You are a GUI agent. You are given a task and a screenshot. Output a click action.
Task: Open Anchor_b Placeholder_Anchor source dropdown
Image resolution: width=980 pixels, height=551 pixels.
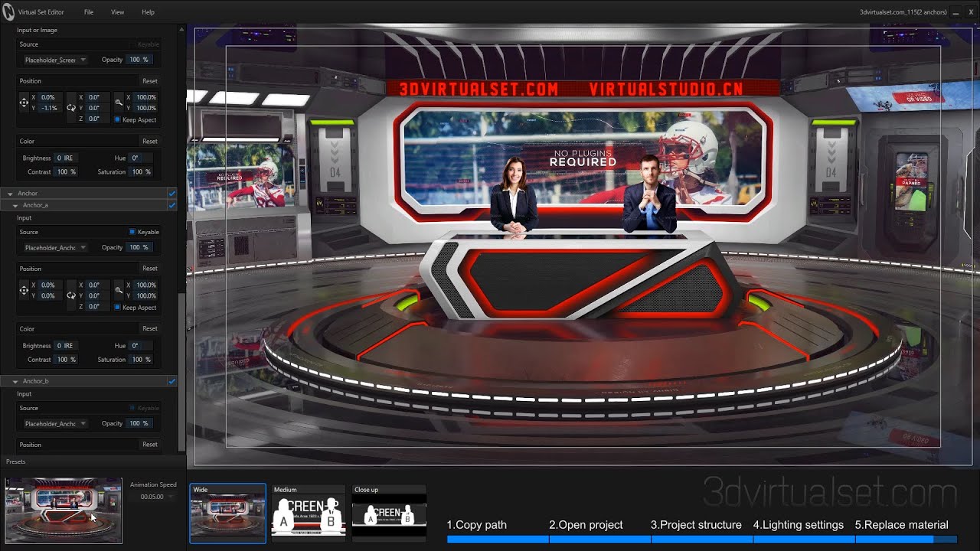55,423
